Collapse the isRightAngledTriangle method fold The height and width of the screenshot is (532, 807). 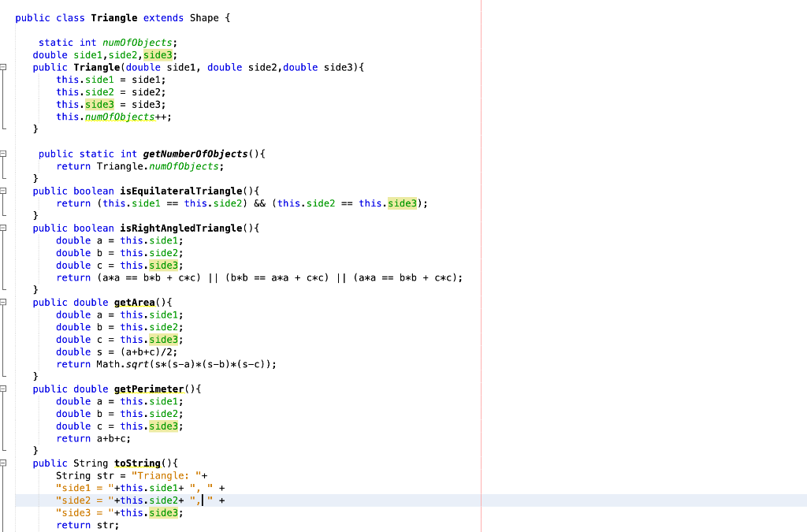coord(3,228)
